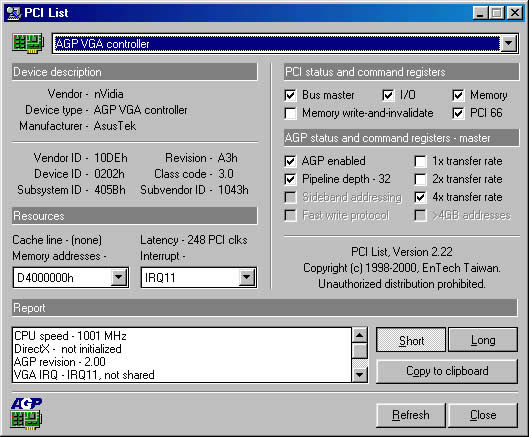The height and width of the screenshot is (437, 529).
Task: Toggle the AGP enabled checkbox
Action: 290,161
